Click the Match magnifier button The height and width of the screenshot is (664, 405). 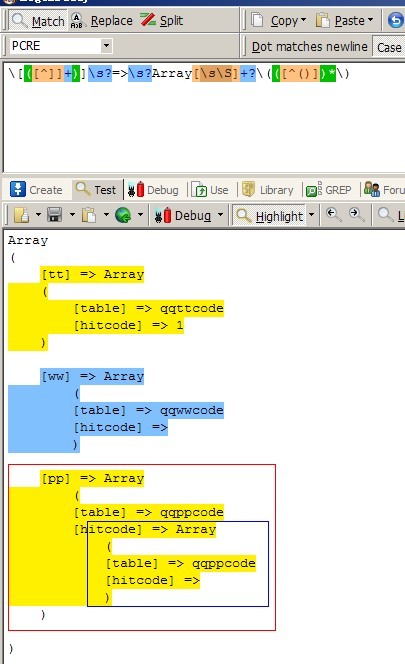pyautogui.click(x=38, y=20)
